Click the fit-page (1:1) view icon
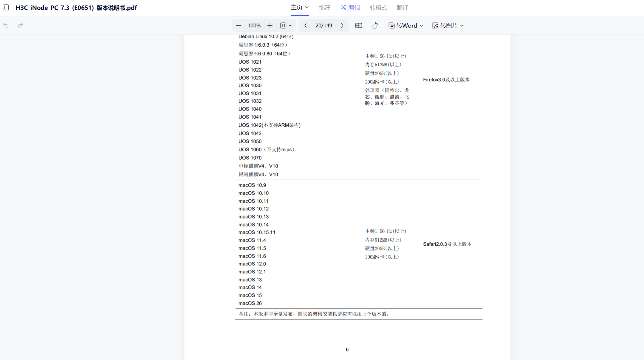 coord(283,25)
